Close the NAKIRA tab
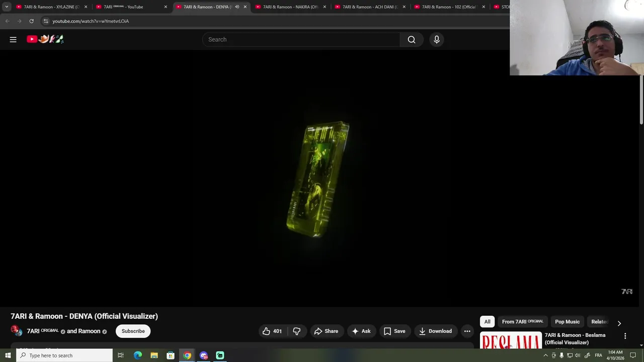This screenshot has width=644, height=362. click(325, 7)
